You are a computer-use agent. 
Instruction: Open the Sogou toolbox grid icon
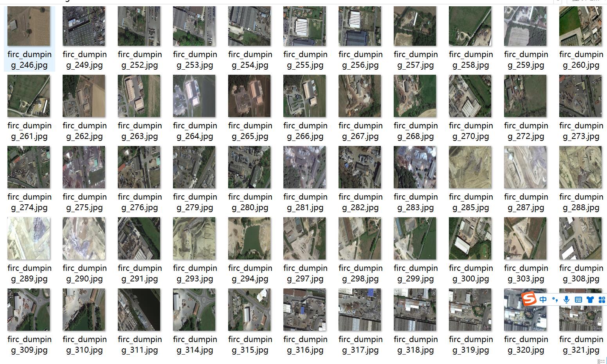coord(602,300)
